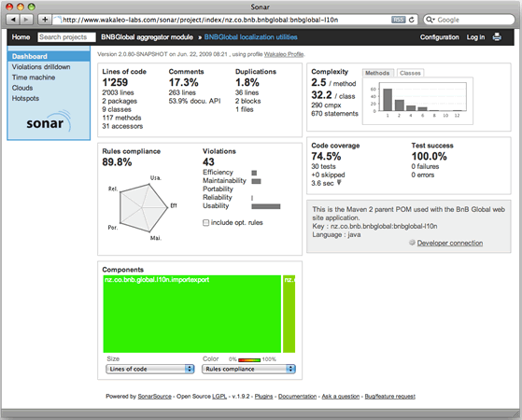Select the Methods complexity tab
Viewport: 522px width, 420px height.
pos(377,73)
